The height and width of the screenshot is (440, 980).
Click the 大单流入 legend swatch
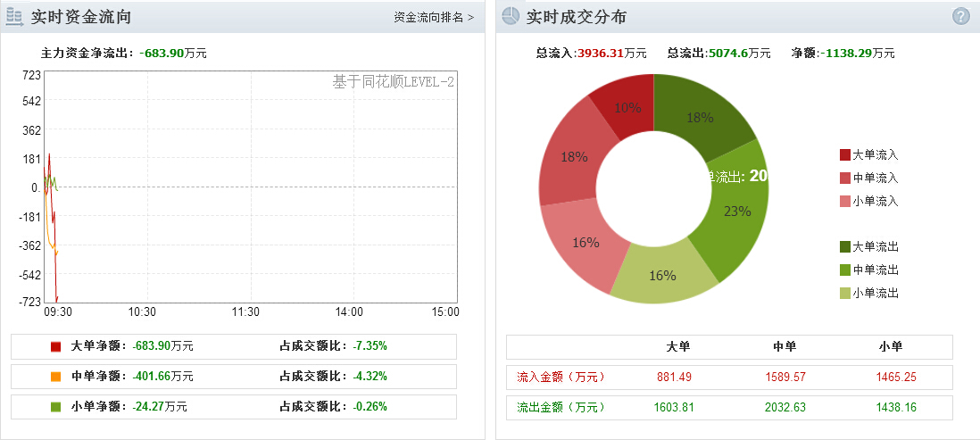pyautogui.click(x=845, y=155)
